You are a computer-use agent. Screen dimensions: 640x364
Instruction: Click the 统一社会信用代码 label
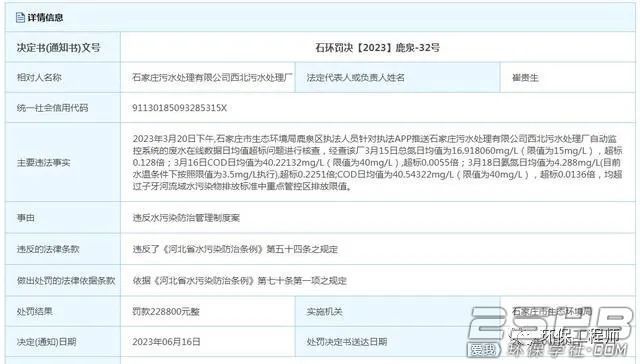click(x=52, y=108)
